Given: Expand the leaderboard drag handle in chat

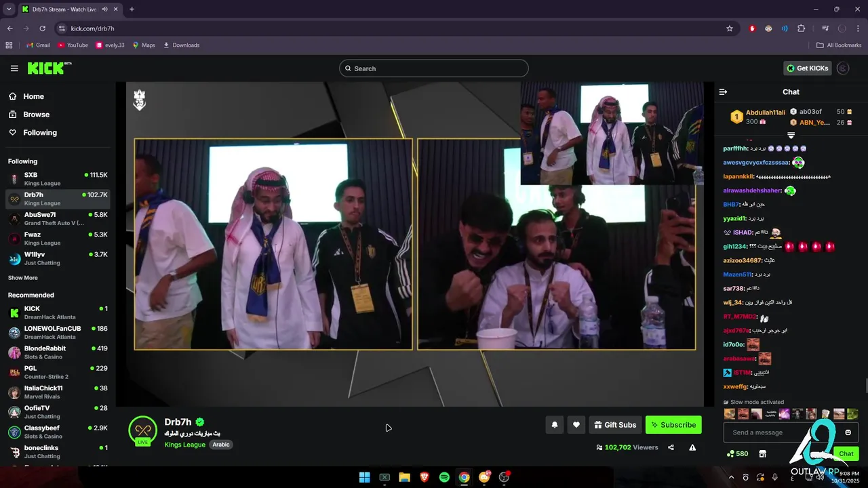Looking at the screenshot, I should [x=791, y=136].
